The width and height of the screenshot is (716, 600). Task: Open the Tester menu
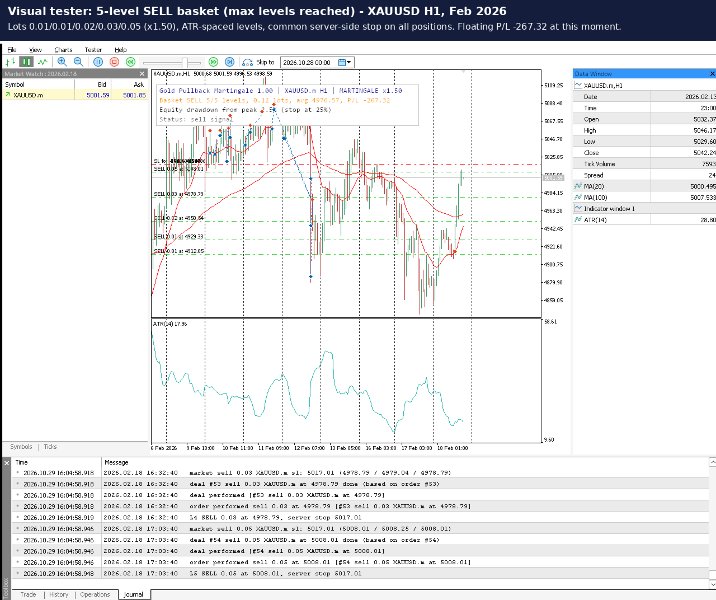coord(93,50)
